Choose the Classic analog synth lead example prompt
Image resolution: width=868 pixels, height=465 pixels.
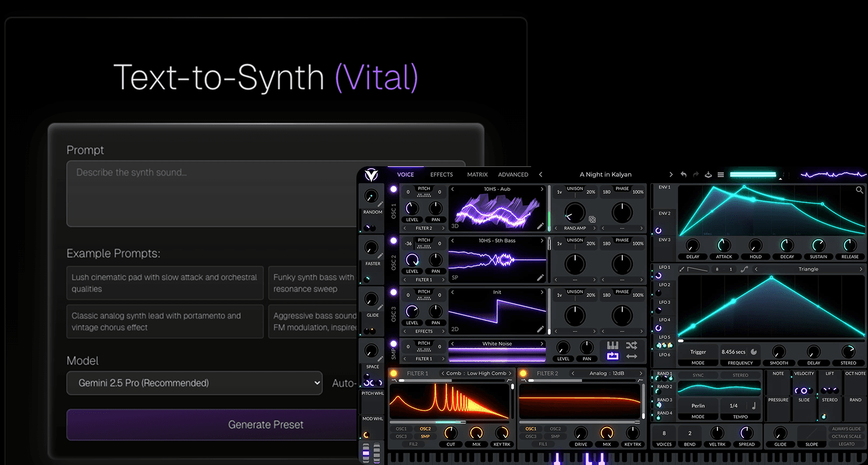(x=164, y=321)
